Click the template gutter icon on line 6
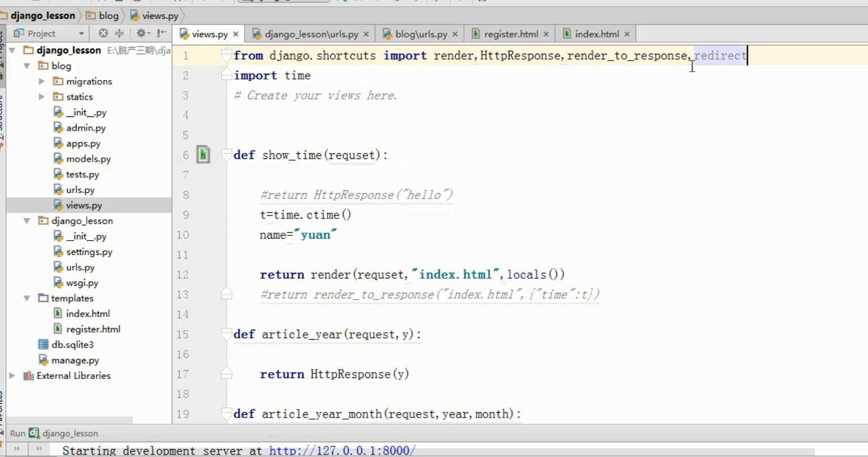The width and height of the screenshot is (868, 457). click(203, 155)
